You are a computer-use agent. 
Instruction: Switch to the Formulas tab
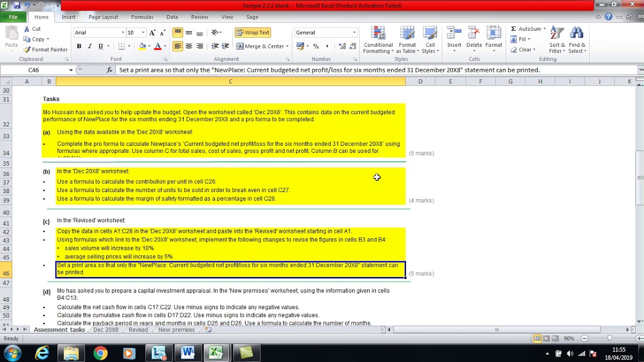pos(142,17)
